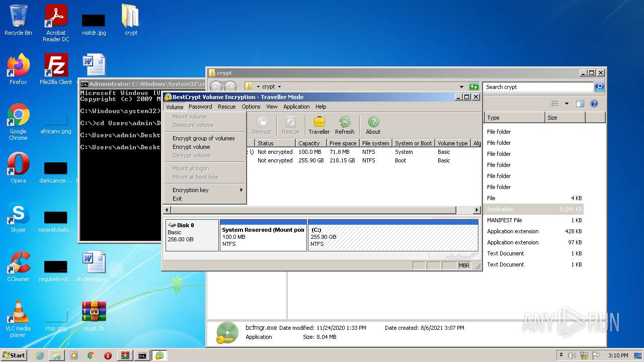644x362 pixels.
Task: Click the horizontal scrollbar left arrow
Action: click(x=168, y=210)
